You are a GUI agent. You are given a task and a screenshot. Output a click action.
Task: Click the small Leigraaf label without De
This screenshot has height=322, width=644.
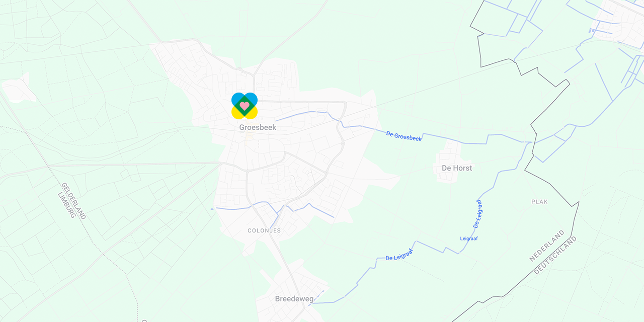[468, 238]
